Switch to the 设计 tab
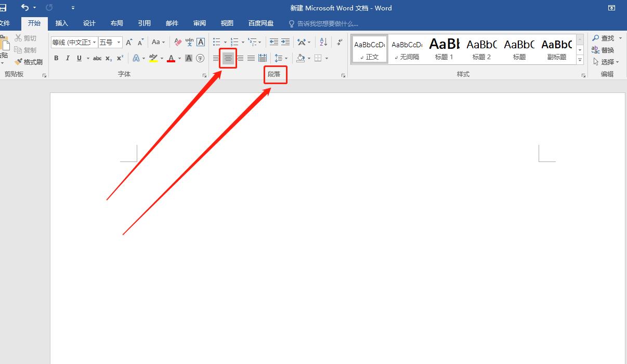 [89, 23]
